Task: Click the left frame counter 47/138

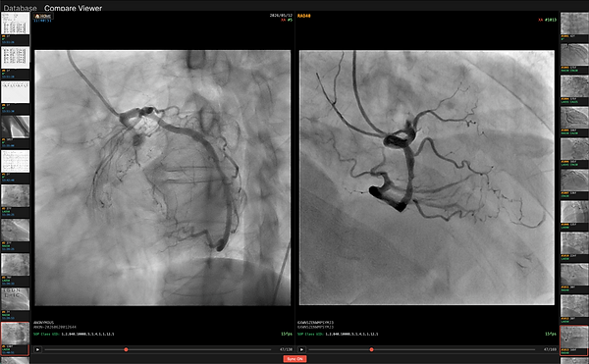Action: (x=286, y=349)
